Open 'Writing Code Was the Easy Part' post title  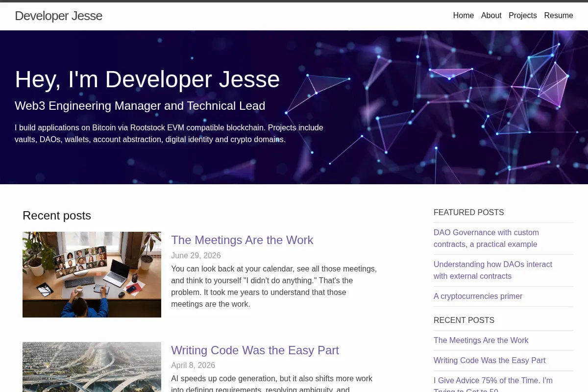(255, 350)
